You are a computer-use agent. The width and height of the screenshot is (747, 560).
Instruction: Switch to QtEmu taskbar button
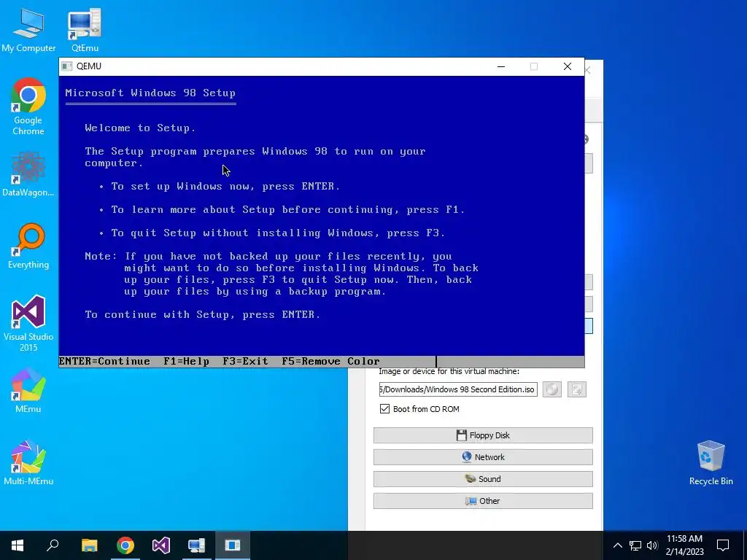(x=196, y=545)
